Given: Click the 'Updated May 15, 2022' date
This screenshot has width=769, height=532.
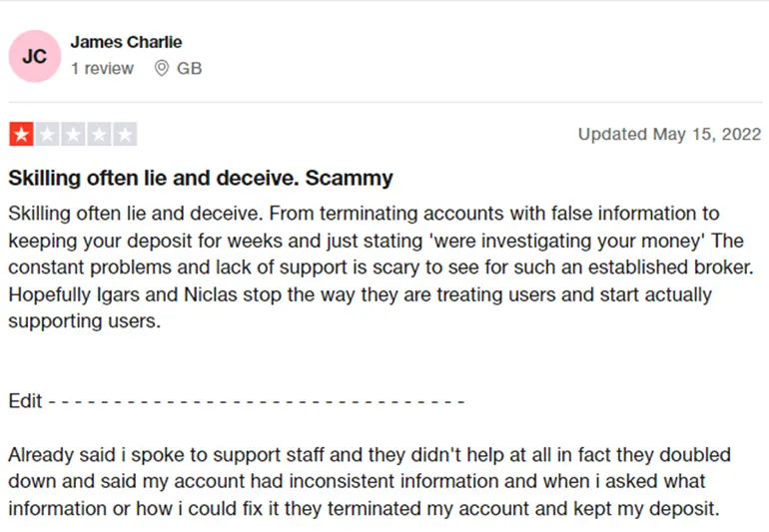Looking at the screenshot, I should (669, 134).
